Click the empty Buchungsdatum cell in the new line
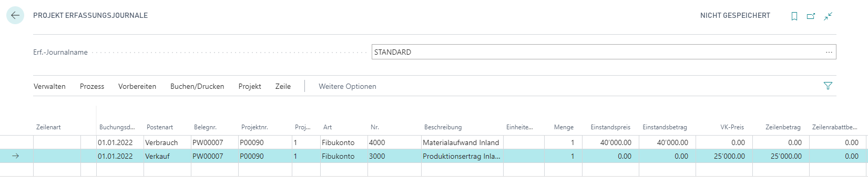 coord(120,170)
